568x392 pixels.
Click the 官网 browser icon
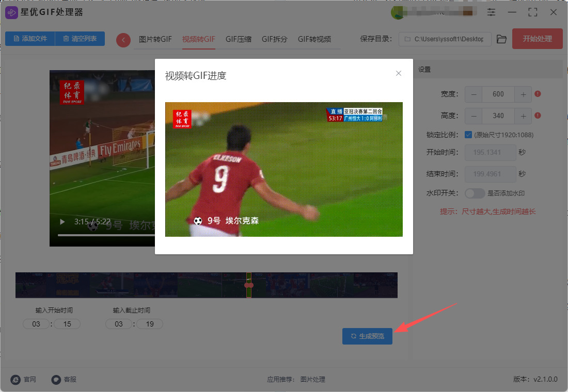[15, 379]
